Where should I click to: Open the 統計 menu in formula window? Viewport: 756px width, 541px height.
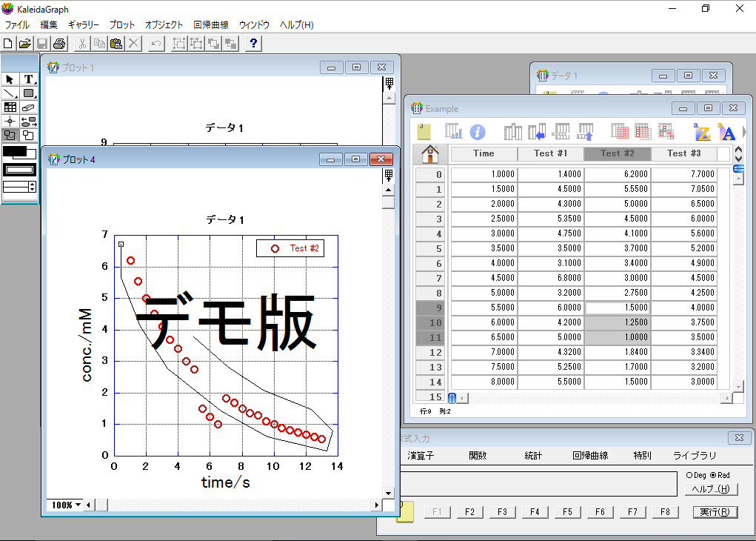[533, 456]
